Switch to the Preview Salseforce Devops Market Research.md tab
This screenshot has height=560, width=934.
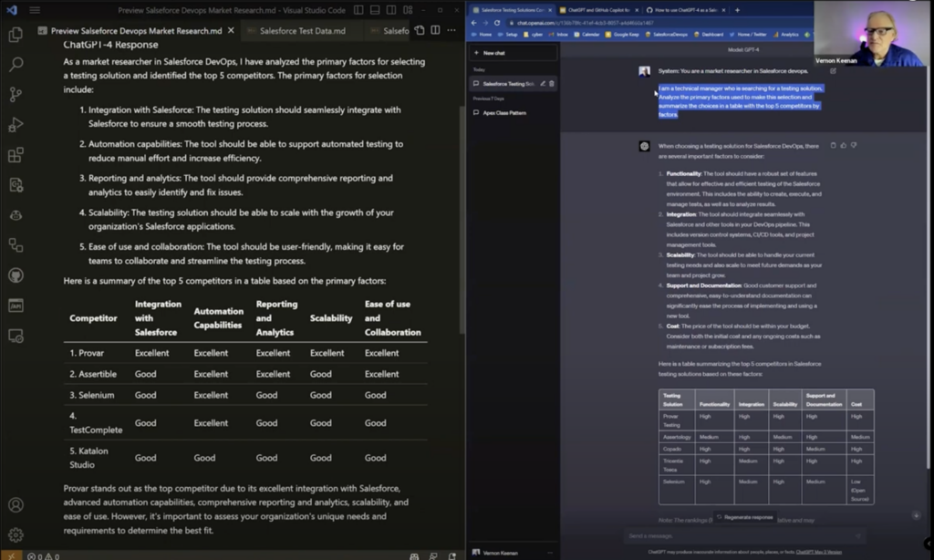coord(137,30)
